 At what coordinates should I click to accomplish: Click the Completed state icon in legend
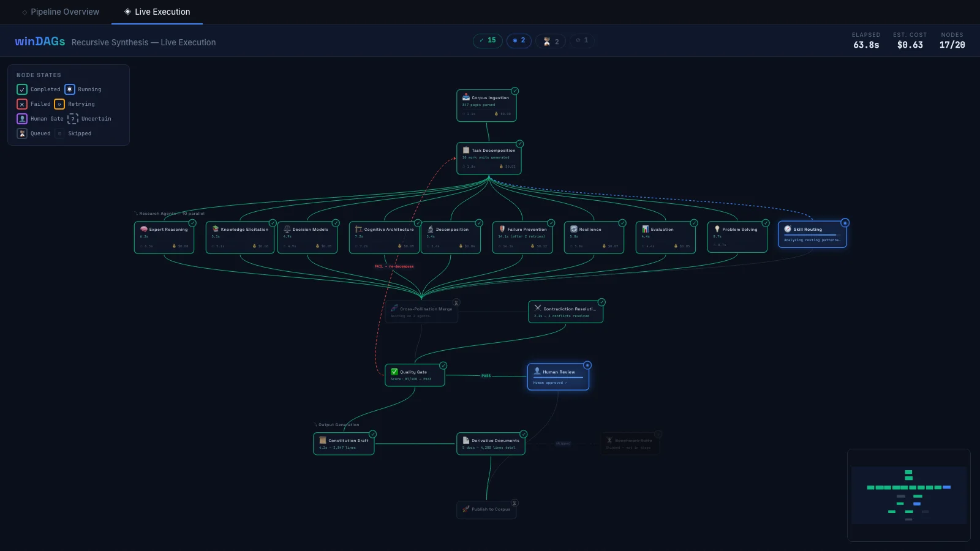[x=22, y=89]
